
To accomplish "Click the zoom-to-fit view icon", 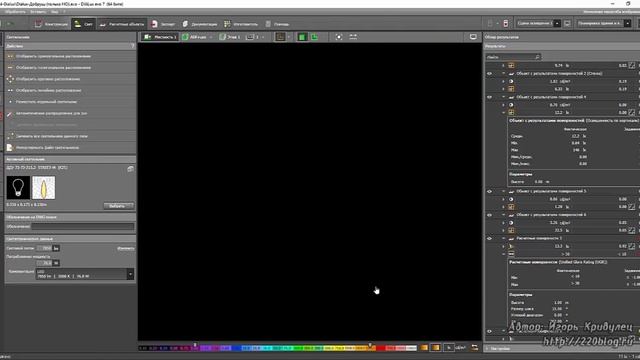I will (x=339, y=37).
